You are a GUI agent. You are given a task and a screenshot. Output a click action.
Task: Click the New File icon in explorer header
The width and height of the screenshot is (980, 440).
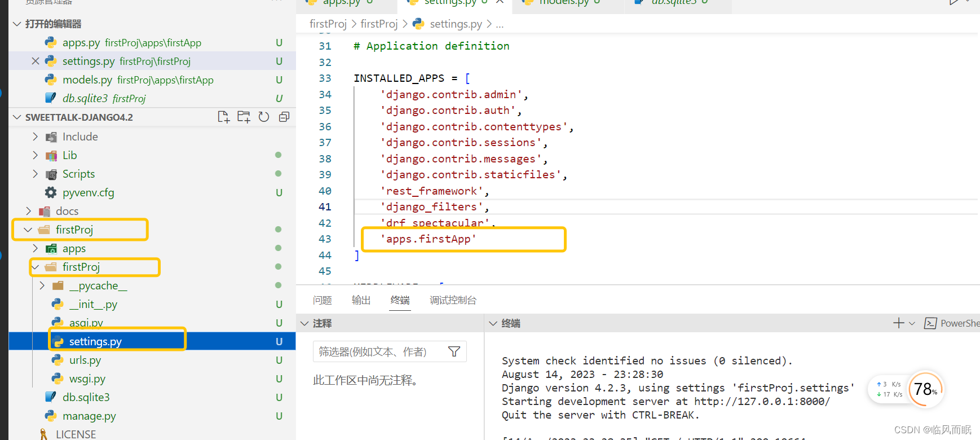[223, 117]
